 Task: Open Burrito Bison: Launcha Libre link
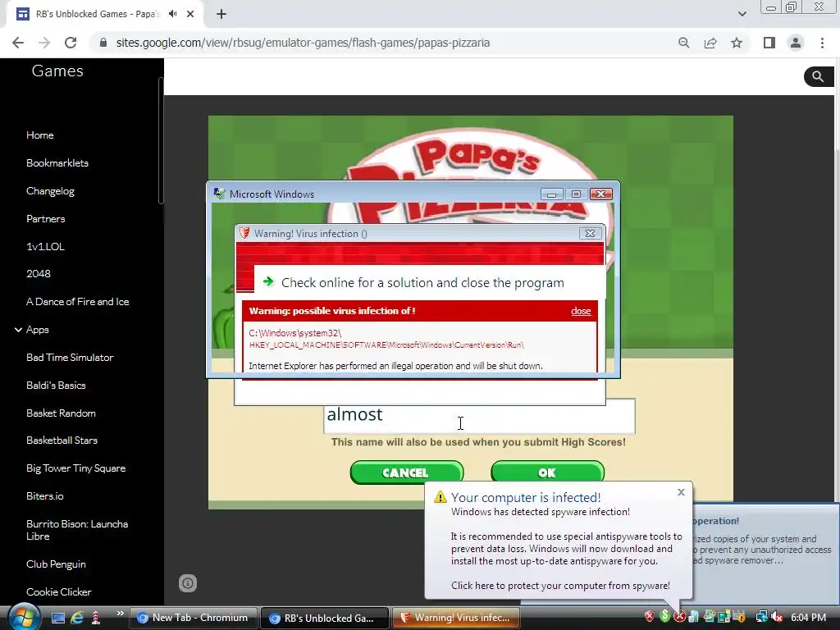coord(77,530)
